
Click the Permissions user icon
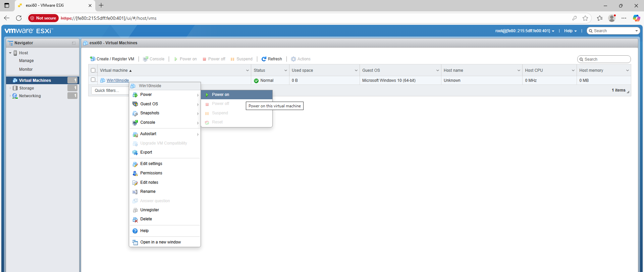tap(135, 173)
